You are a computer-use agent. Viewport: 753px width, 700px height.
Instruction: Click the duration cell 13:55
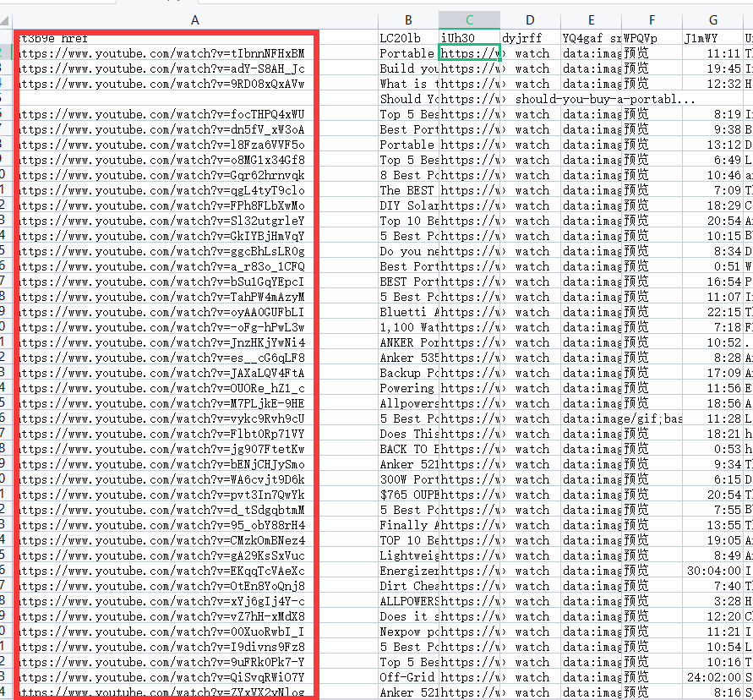click(712, 525)
